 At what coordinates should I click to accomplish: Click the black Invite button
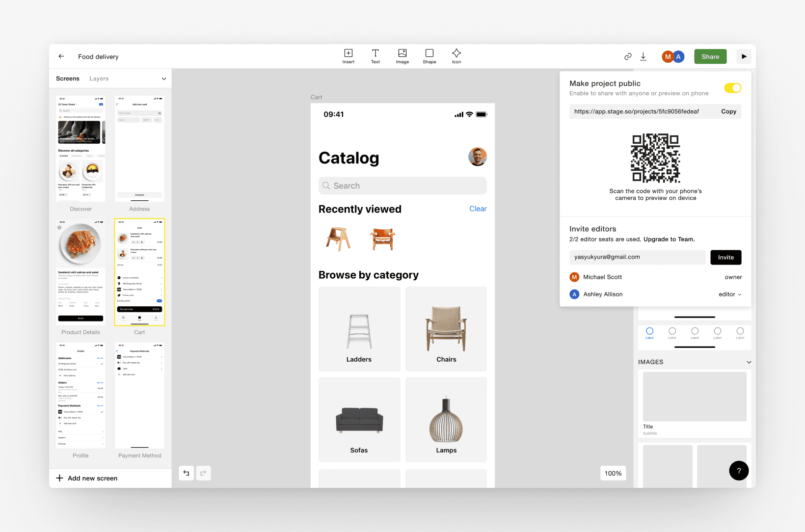point(725,257)
